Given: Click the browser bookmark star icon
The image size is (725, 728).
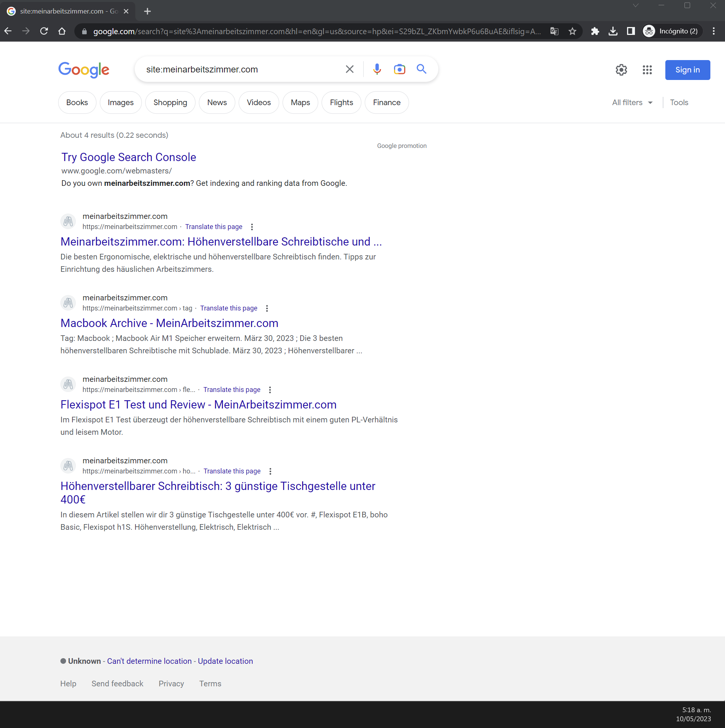Looking at the screenshot, I should pos(575,31).
